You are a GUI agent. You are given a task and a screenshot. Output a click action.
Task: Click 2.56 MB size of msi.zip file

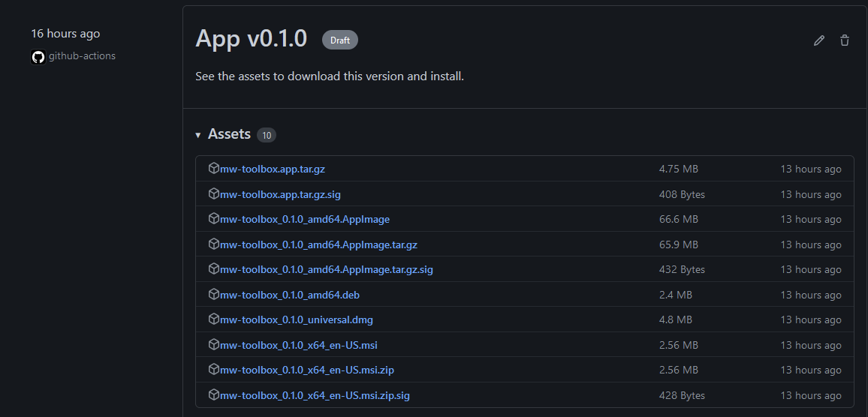pos(678,370)
